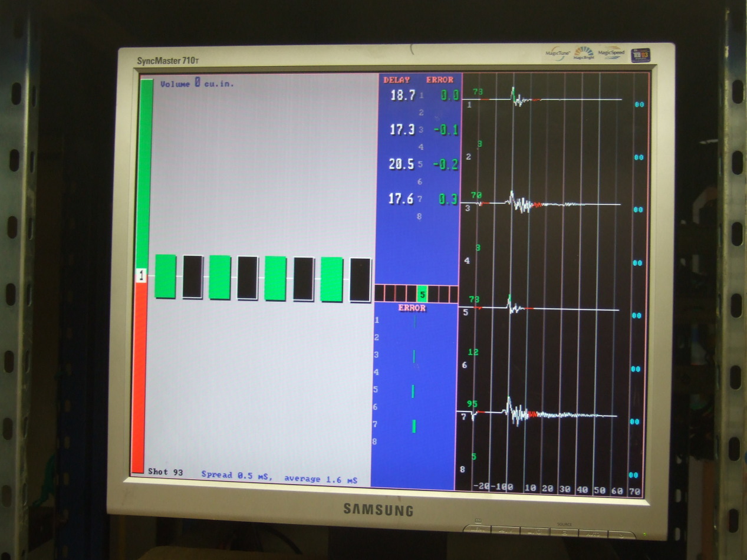This screenshot has height=560, width=747.
Task: Click the first green gun block
Action: (x=165, y=276)
